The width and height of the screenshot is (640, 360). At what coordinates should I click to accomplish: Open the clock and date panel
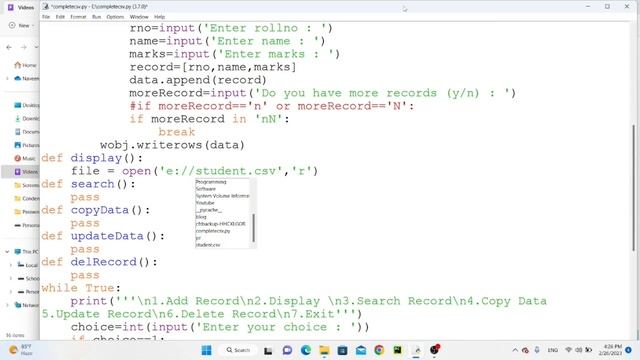point(610,350)
